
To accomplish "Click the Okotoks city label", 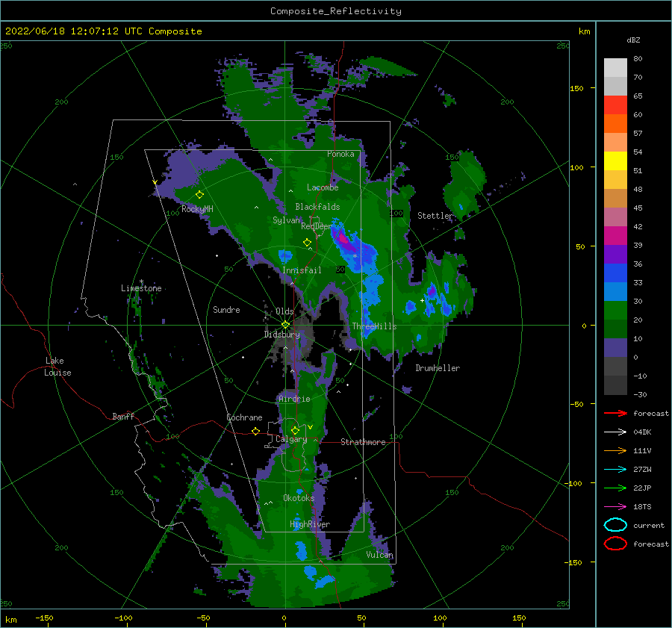I will (x=299, y=498).
